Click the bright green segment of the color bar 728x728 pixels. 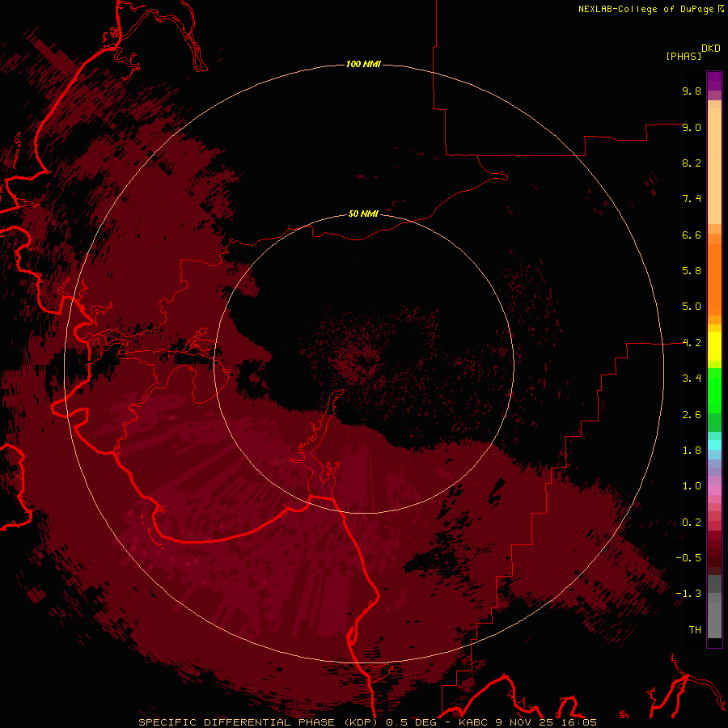point(714,391)
